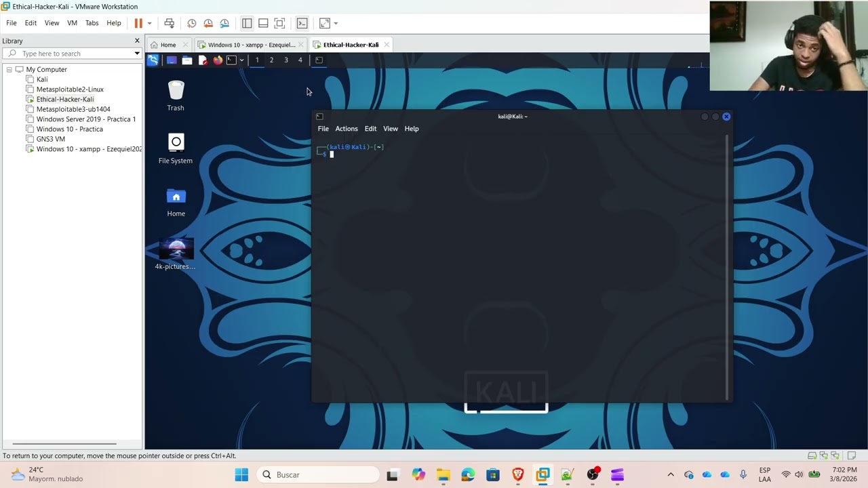868x488 pixels.
Task: Launch the terminal emulator from the Kali panel
Action: click(x=231, y=60)
